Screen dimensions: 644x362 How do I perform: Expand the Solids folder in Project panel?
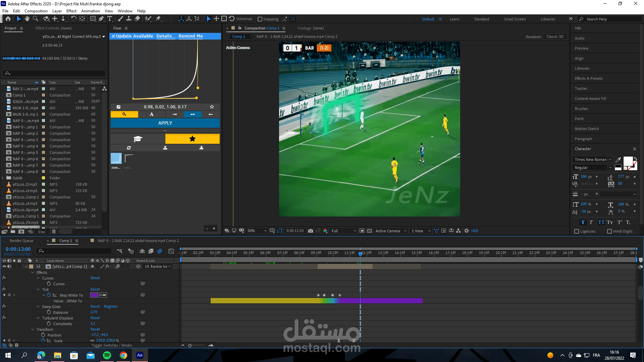click(3, 178)
